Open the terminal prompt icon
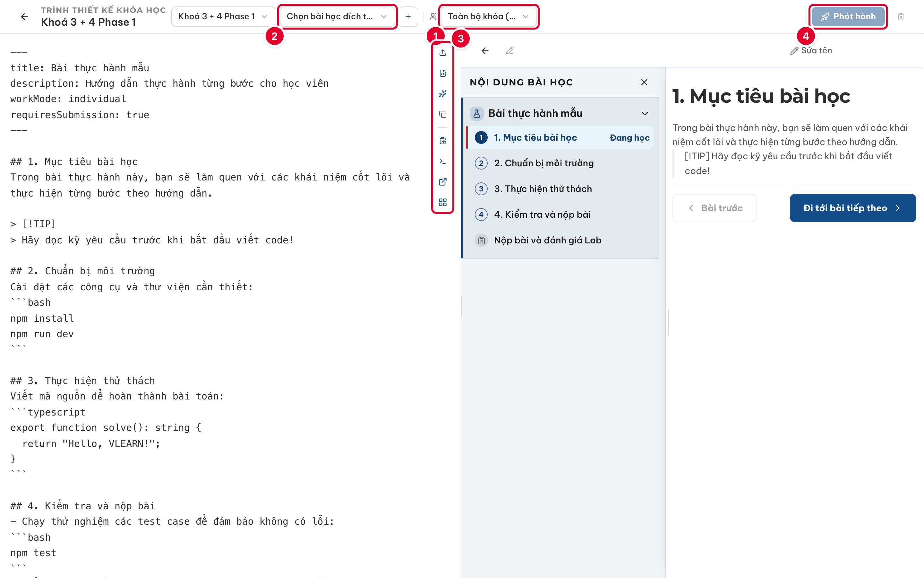The height and width of the screenshot is (578, 924). click(442, 161)
